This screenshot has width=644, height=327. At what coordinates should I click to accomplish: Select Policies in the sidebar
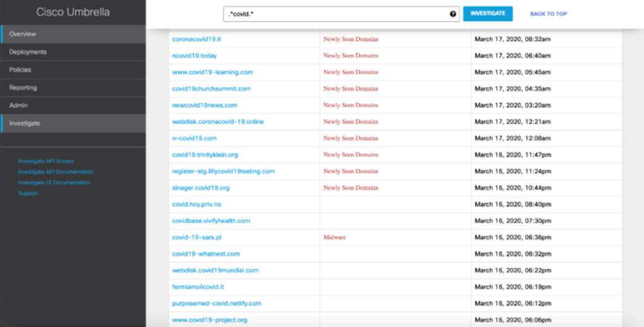[20, 70]
